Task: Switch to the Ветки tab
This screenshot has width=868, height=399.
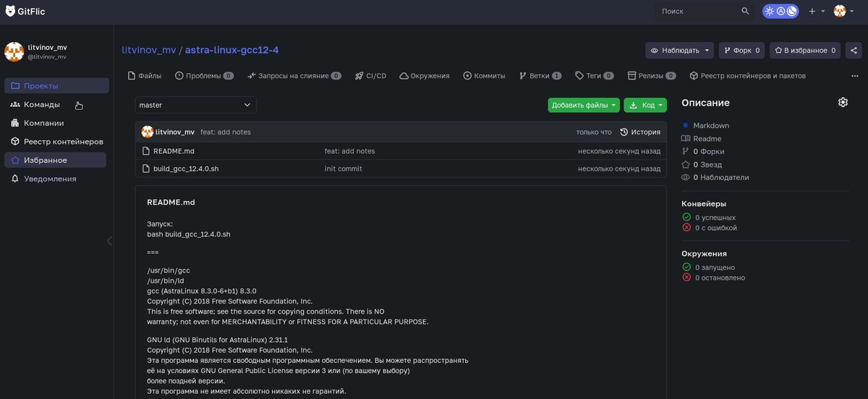Action: click(540, 76)
